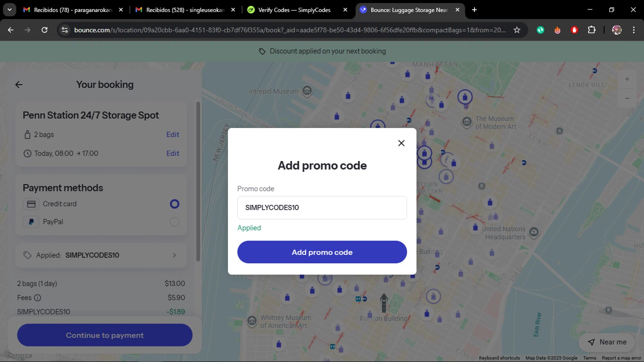Image resolution: width=644 pixels, height=362 pixels.
Task: Click the Near me button
Action: coord(607,342)
